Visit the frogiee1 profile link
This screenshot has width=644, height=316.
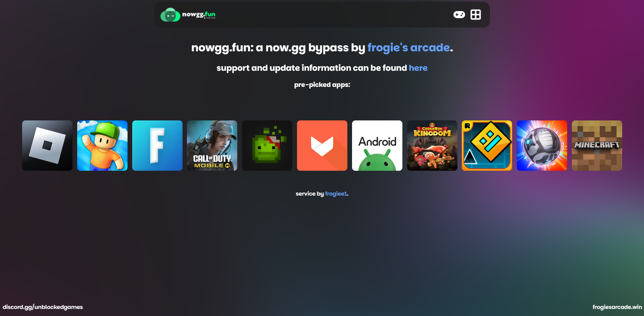click(336, 194)
